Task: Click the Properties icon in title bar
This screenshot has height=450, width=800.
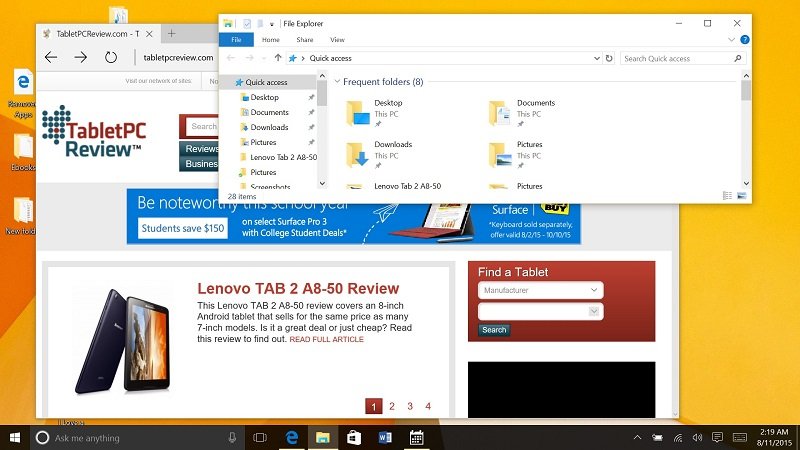Action: coord(247,23)
